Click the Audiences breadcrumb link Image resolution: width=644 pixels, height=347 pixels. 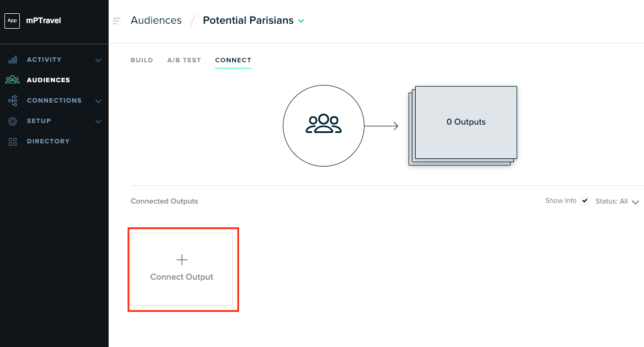point(156,20)
